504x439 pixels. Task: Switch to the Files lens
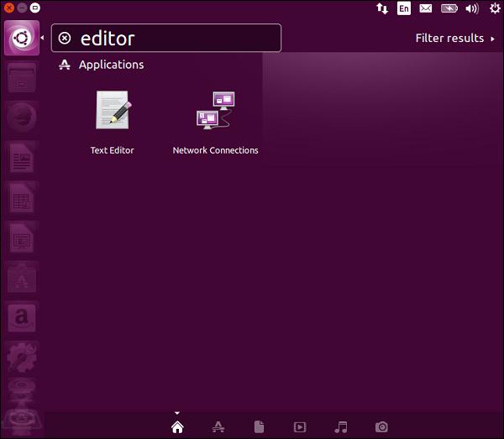tap(260, 427)
